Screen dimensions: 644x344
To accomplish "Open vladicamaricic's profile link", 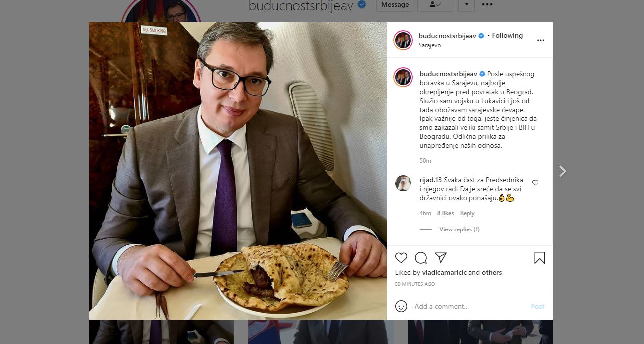I will tap(445, 272).
